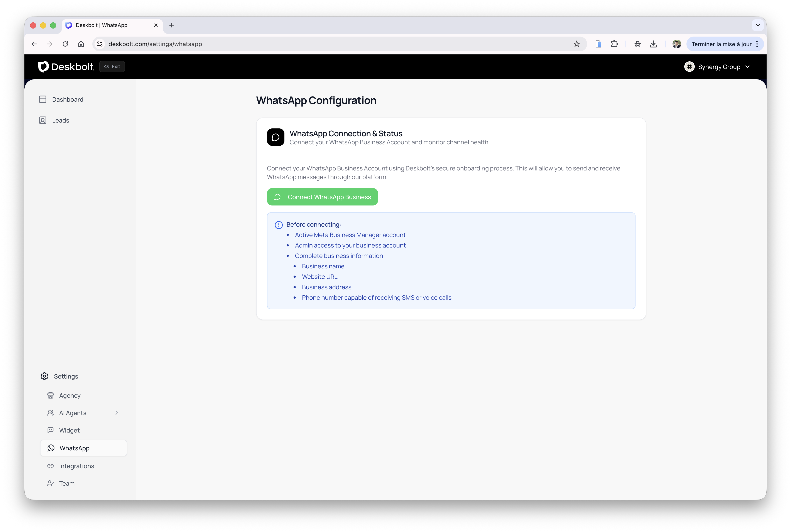Click 'Phone number capable of receiving SMS' item

[x=377, y=298]
